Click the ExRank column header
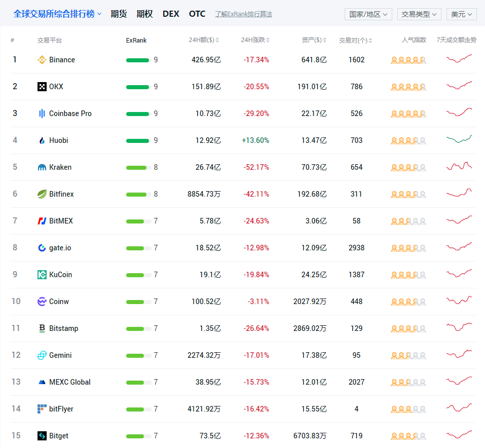This screenshot has width=485, height=448. (136, 40)
